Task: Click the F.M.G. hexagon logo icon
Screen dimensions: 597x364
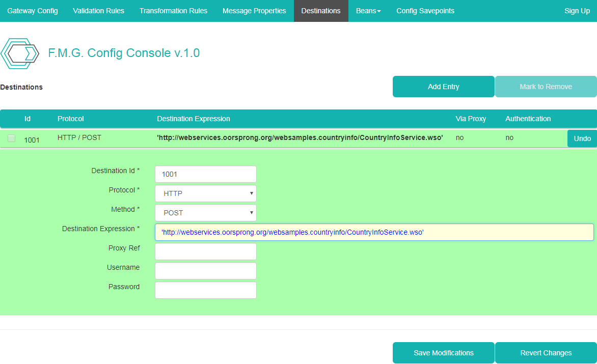Action: [x=20, y=53]
